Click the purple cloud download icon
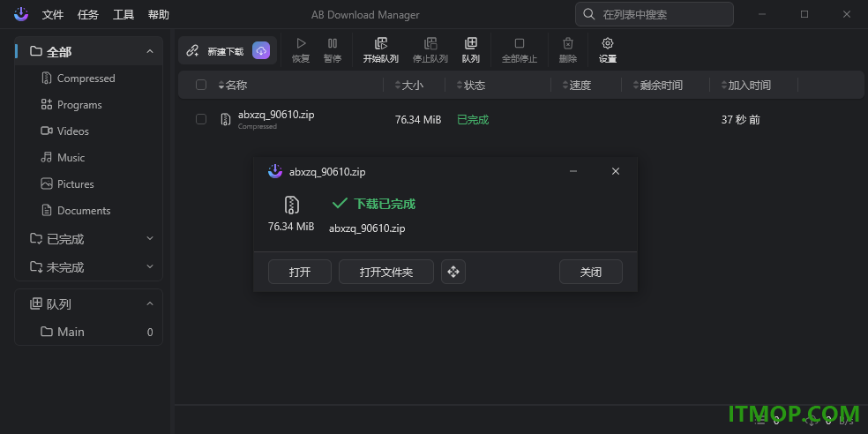Image resolution: width=868 pixels, height=434 pixels. [x=261, y=50]
